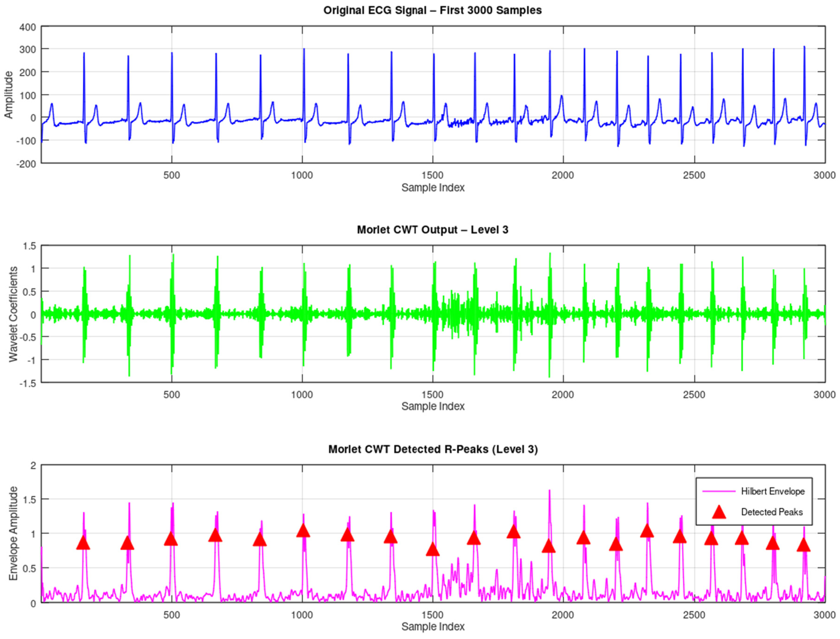Click the detected peak triangle near sample 500
This screenshot has width=840, height=639.
[x=171, y=539]
